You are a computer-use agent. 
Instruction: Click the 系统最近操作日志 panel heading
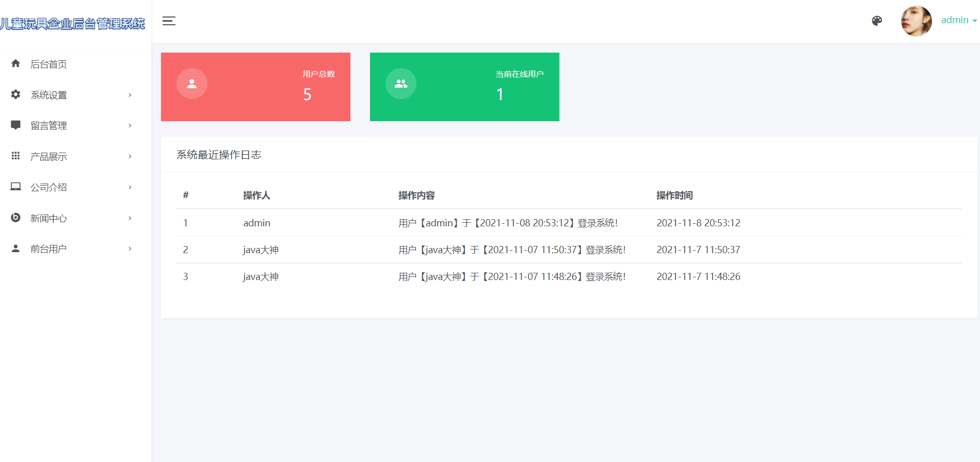click(219, 155)
